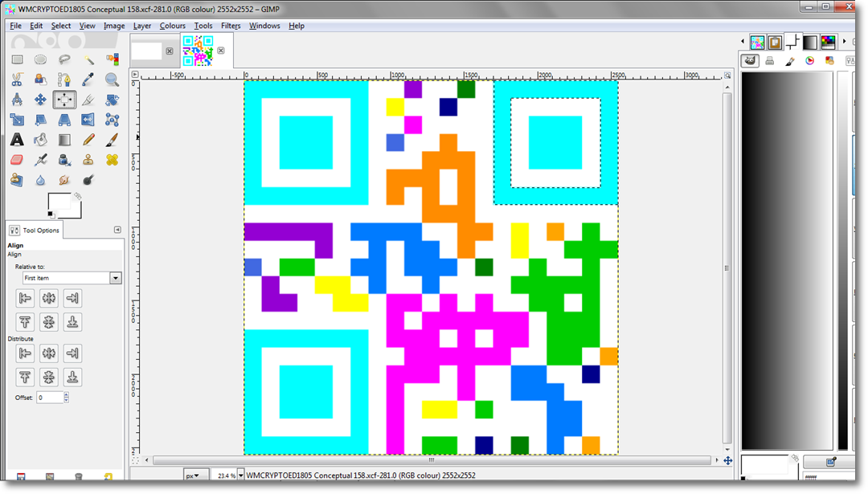
Task: Open the Filters menu
Action: 231,26
